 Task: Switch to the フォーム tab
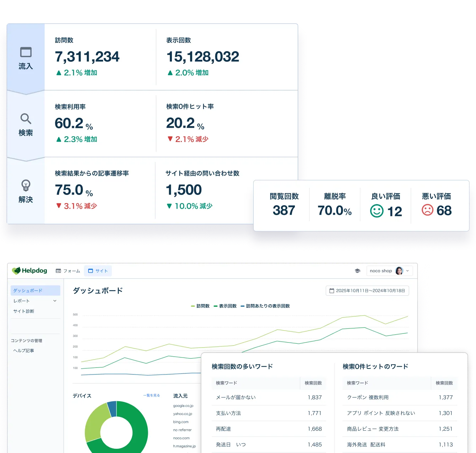tap(68, 271)
